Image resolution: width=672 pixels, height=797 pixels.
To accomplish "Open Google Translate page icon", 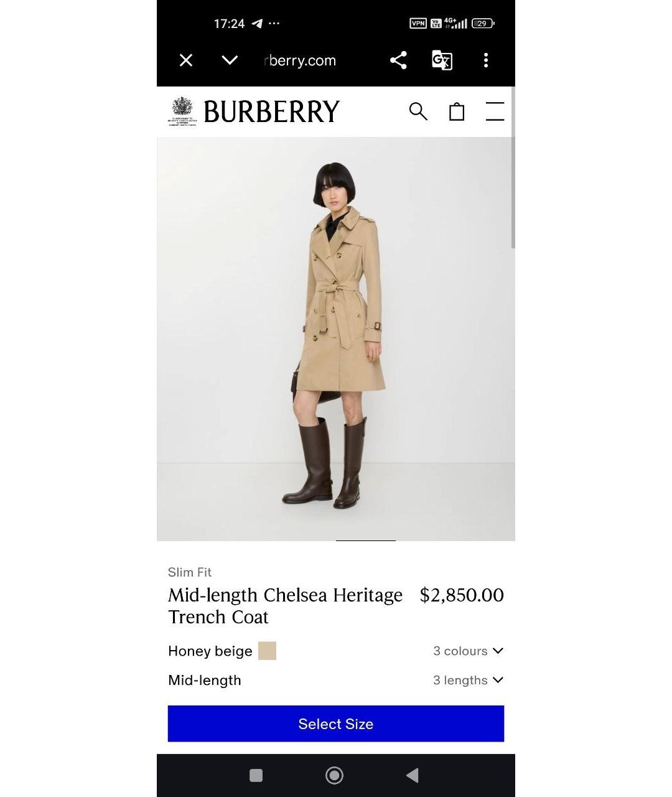I will (x=442, y=60).
